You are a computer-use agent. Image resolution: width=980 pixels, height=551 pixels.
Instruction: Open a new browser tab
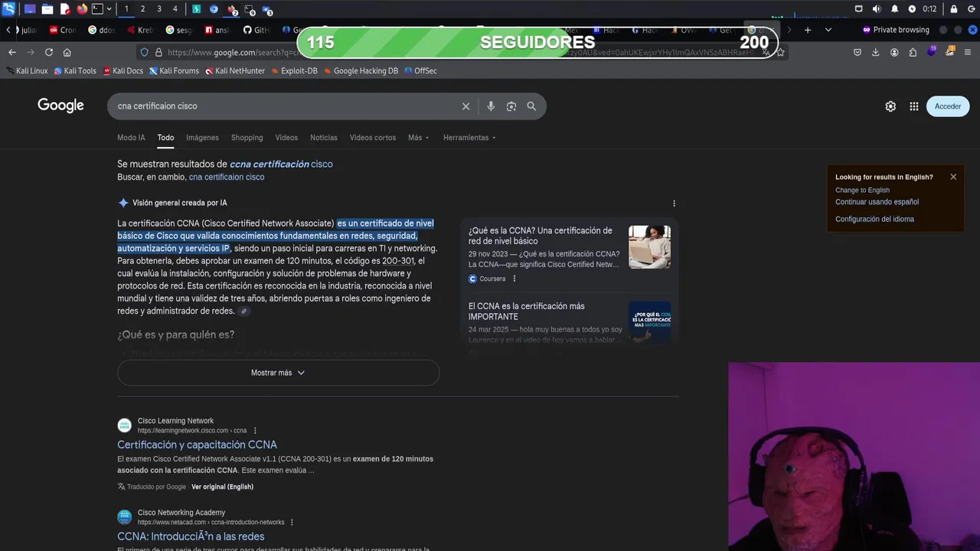click(x=807, y=30)
